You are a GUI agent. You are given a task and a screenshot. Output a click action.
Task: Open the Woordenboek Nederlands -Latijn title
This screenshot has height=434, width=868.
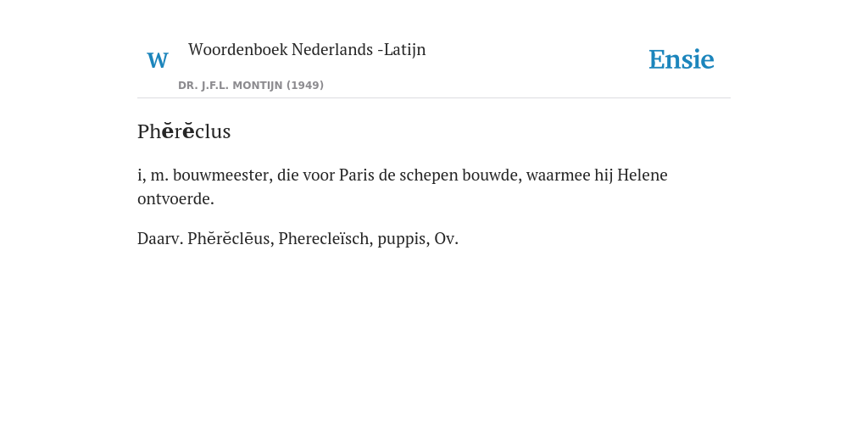[x=307, y=49]
